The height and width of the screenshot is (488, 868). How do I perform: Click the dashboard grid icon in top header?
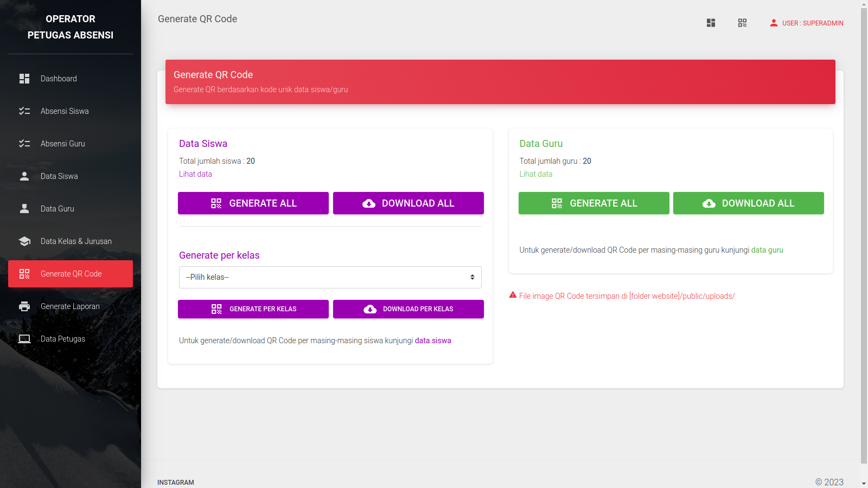pyautogui.click(x=711, y=23)
